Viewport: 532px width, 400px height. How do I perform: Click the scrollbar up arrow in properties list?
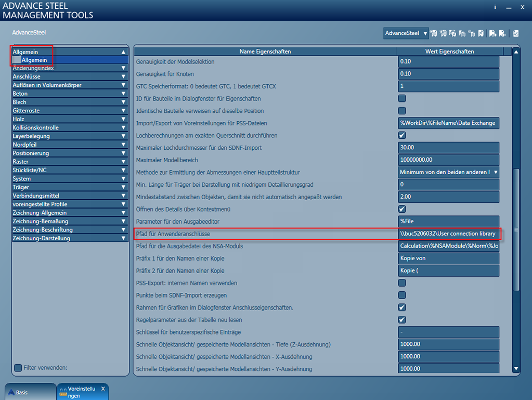tap(516, 52)
